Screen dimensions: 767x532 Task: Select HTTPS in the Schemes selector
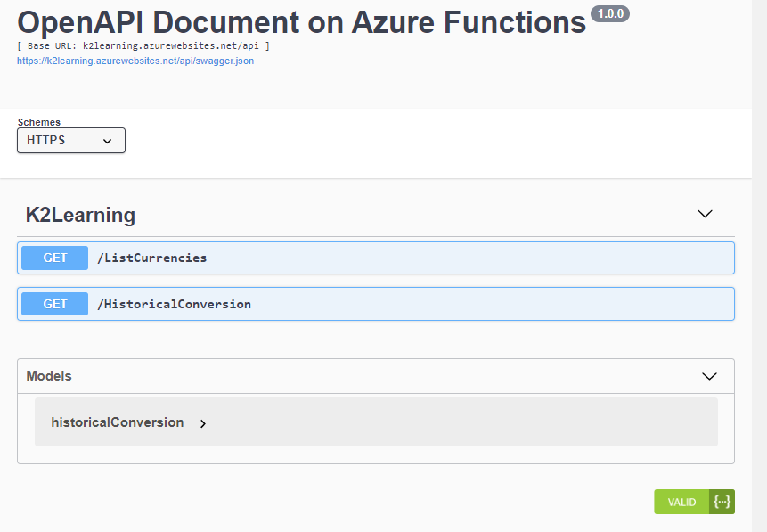pyautogui.click(x=70, y=140)
